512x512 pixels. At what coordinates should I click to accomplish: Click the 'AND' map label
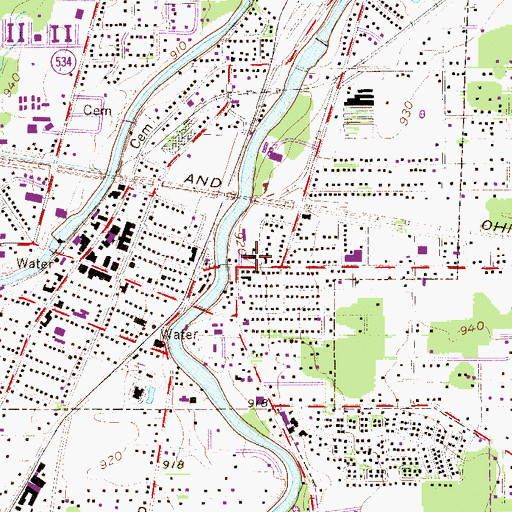[x=203, y=181]
